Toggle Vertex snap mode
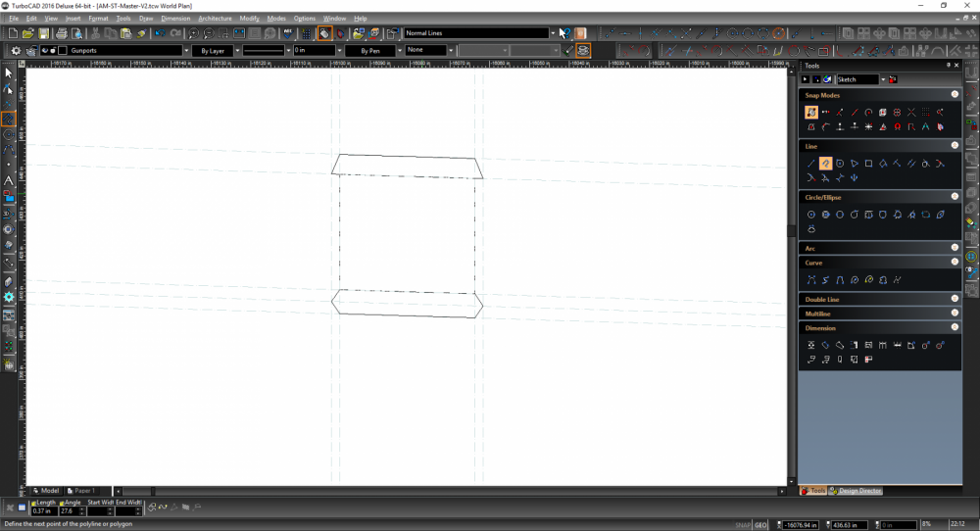980x531 pixels. pyautogui.click(x=825, y=113)
